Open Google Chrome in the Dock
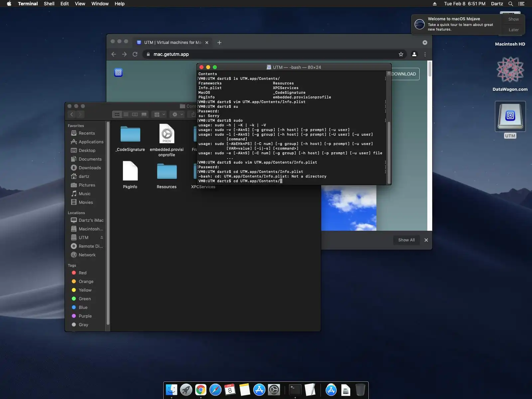The image size is (532, 399). [201, 390]
